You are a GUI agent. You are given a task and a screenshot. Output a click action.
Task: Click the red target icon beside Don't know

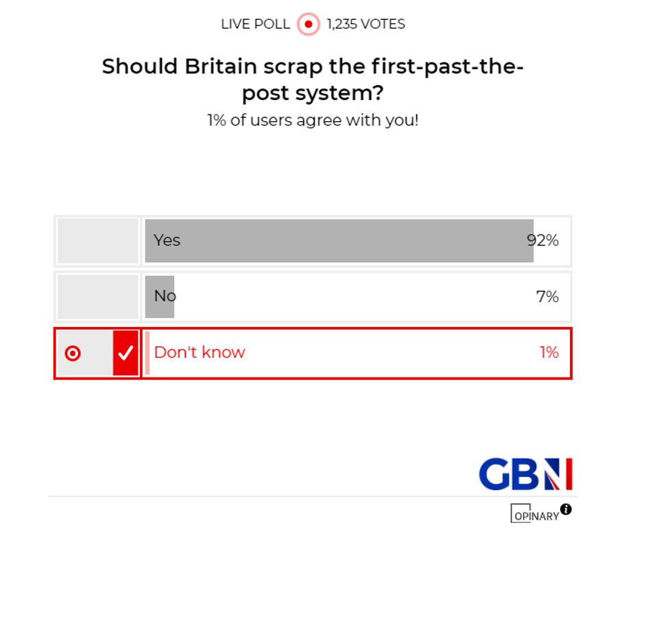[72, 353]
